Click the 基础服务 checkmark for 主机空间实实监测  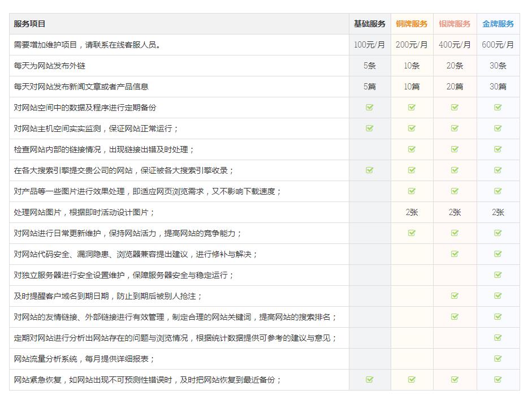click(x=370, y=128)
